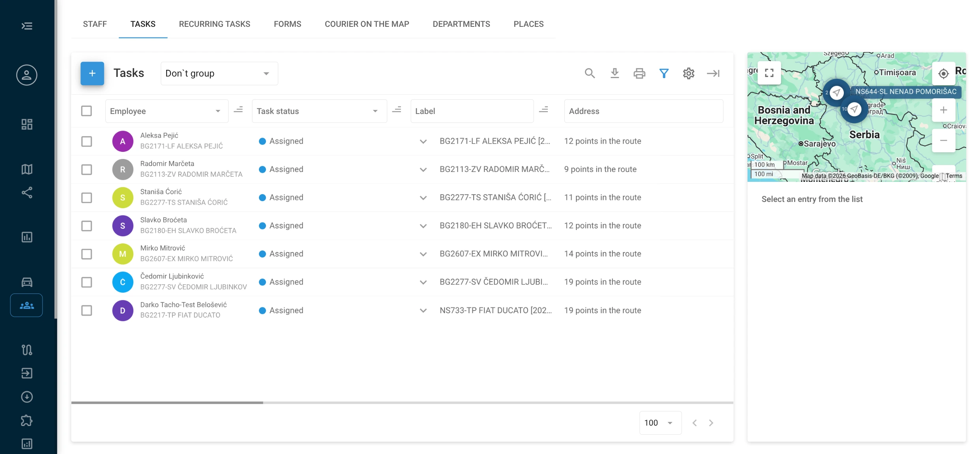Open the Don't group dropdown
This screenshot has width=980, height=454.
point(219,73)
